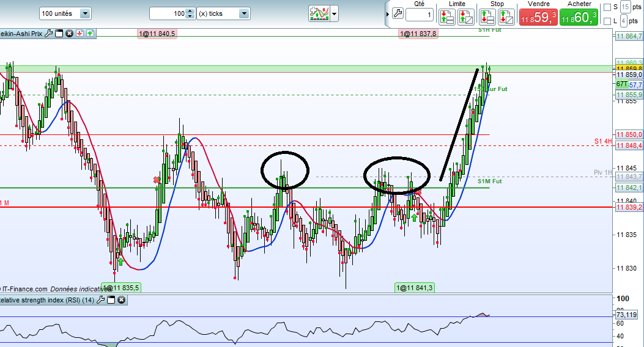The image size is (644, 347).
Task: Click the relative strength index (RSI) label
Action: (47, 300)
